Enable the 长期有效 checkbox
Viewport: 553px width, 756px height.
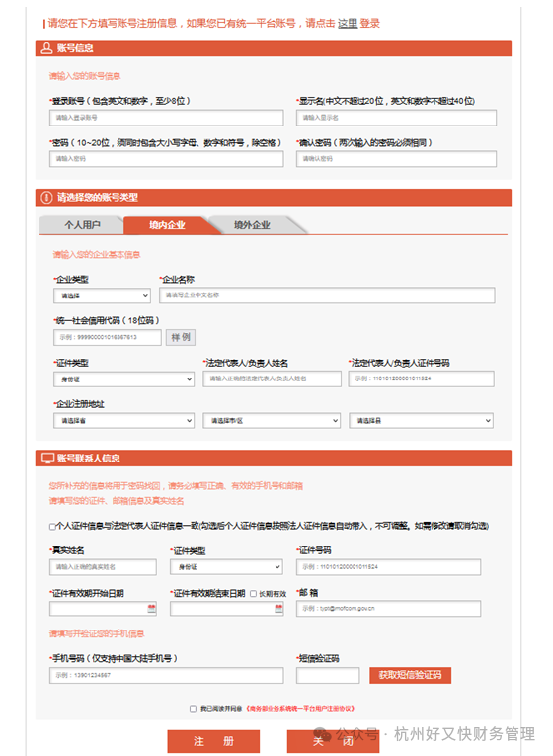click(253, 594)
